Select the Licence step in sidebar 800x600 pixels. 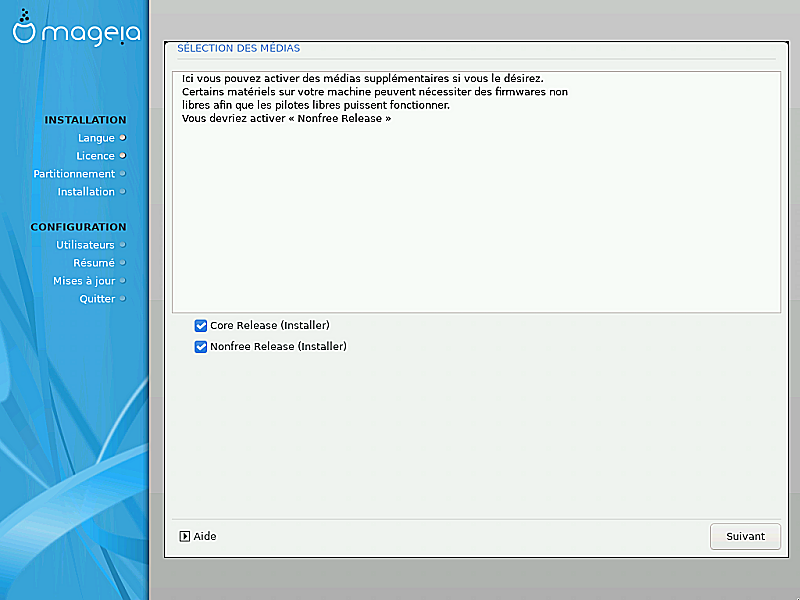pos(95,156)
